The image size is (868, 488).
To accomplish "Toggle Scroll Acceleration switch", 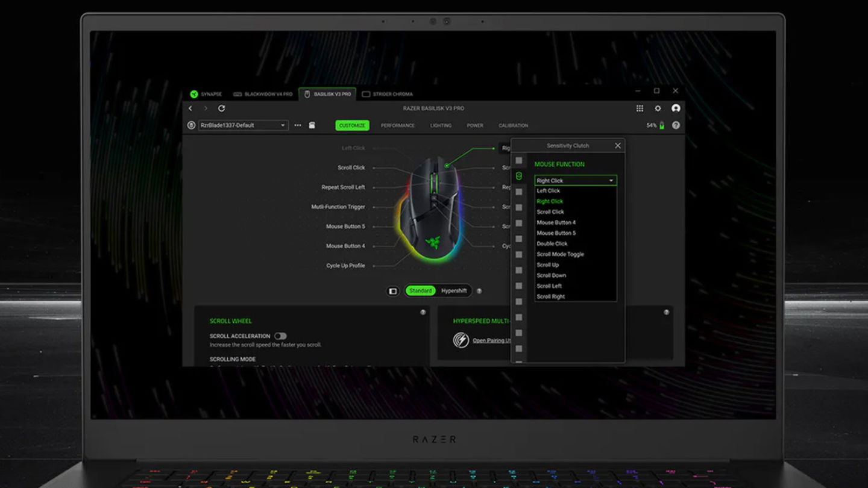I will coord(280,336).
